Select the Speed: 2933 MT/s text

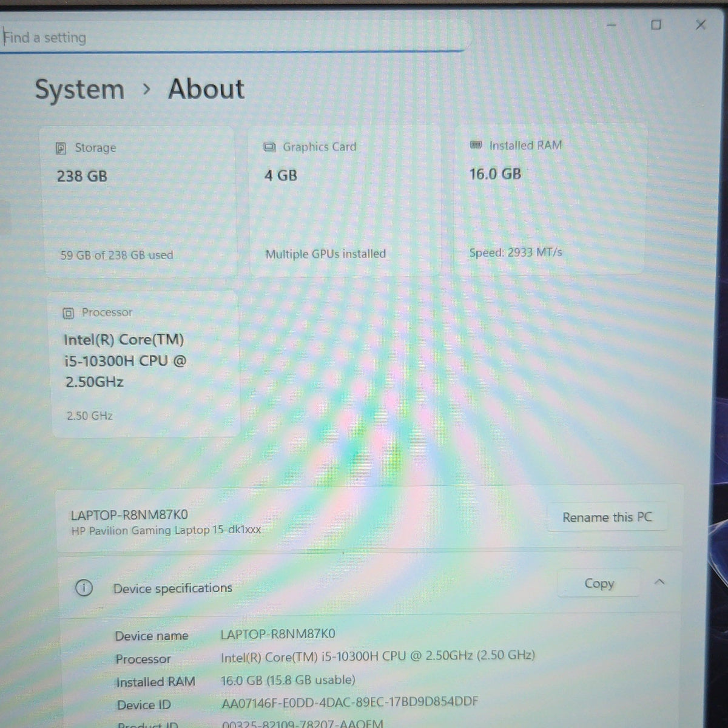click(516, 252)
